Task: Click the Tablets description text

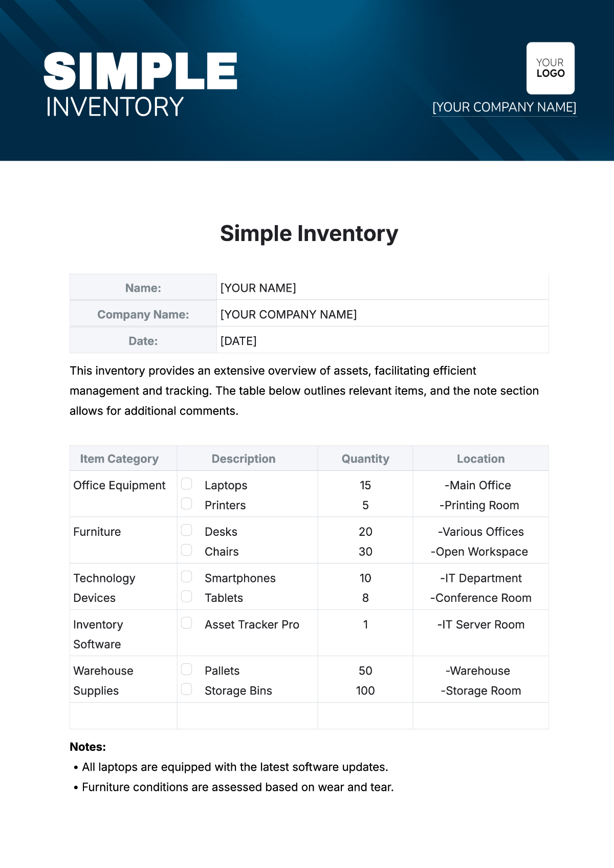Action: (224, 598)
